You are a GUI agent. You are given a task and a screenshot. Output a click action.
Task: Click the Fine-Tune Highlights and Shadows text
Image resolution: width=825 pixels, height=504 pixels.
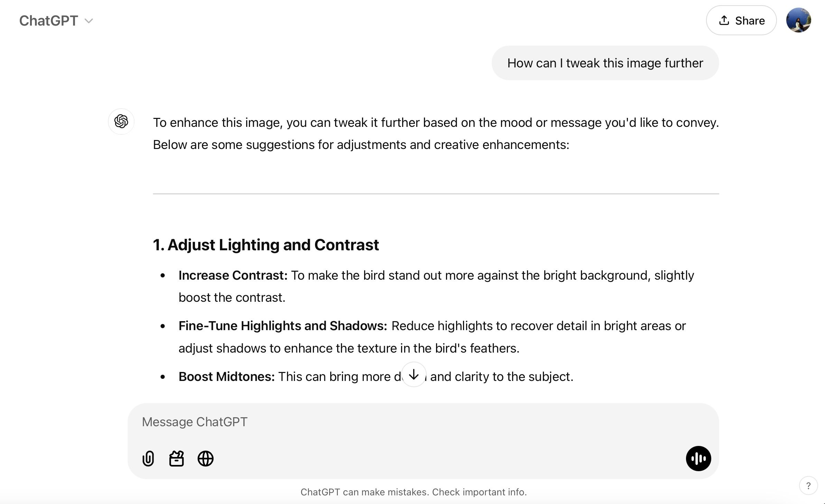tap(282, 325)
